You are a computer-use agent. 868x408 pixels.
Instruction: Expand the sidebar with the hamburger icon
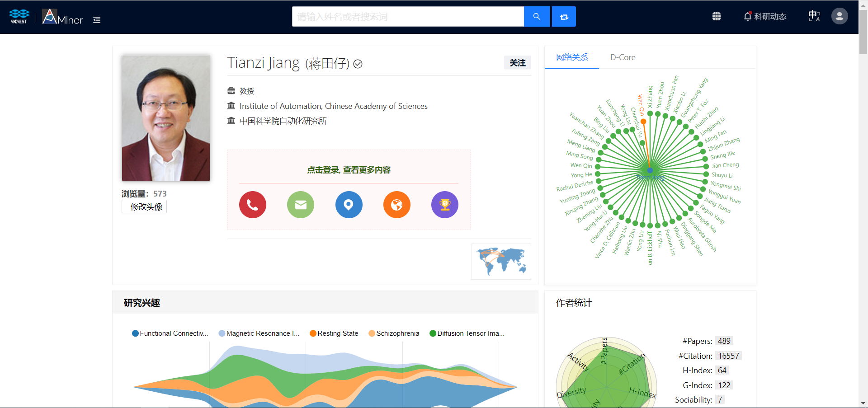[x=96, y=20]
